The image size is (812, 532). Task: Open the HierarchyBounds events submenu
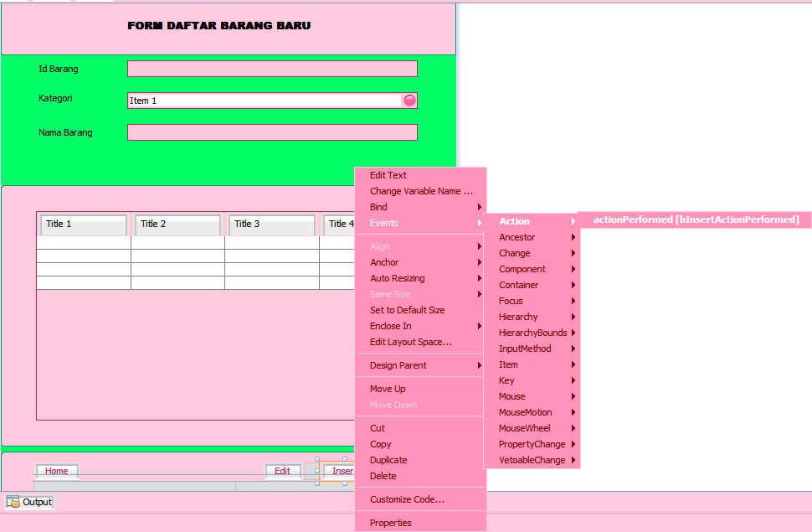click(532, 333)
